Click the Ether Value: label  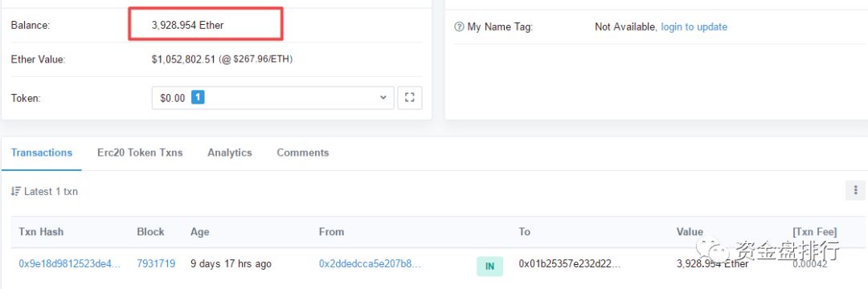[39, 59]
